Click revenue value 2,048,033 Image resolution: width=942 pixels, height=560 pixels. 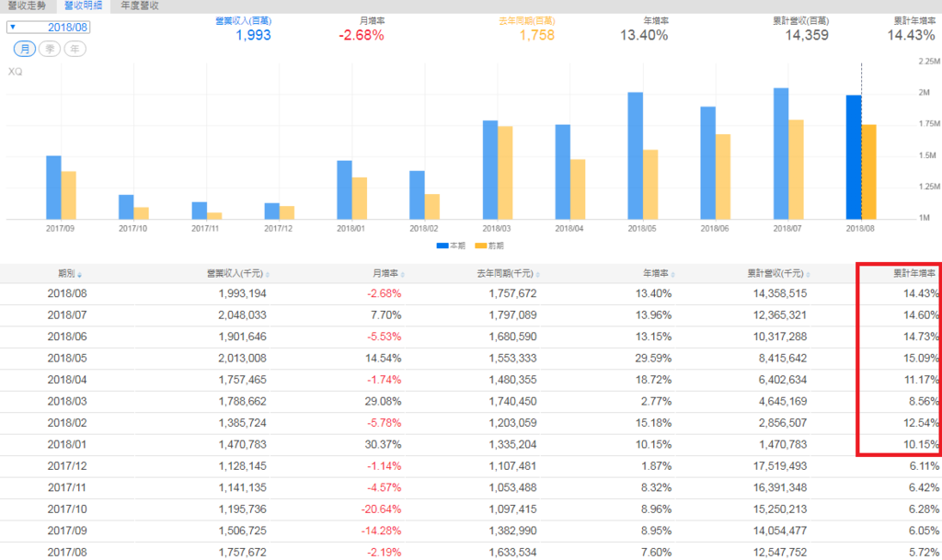click(242, 315)
